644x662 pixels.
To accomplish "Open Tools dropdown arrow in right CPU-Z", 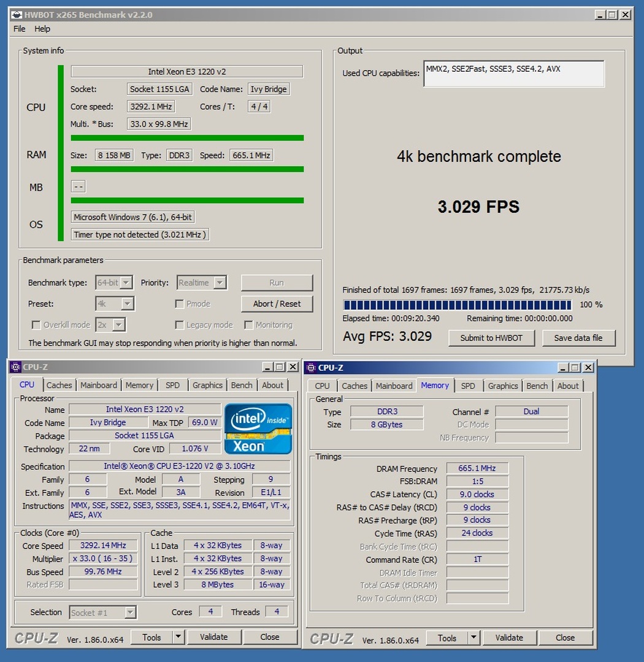I will [474, 637].
